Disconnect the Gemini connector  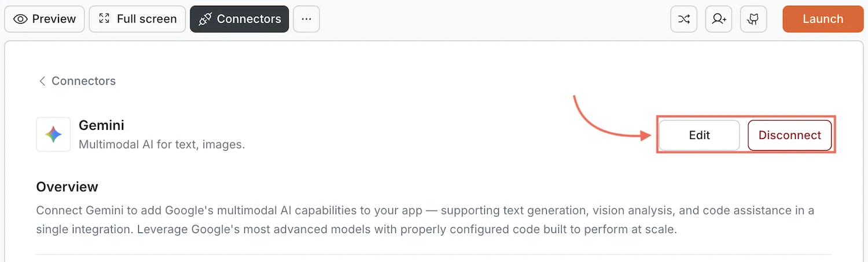point(789,135)
